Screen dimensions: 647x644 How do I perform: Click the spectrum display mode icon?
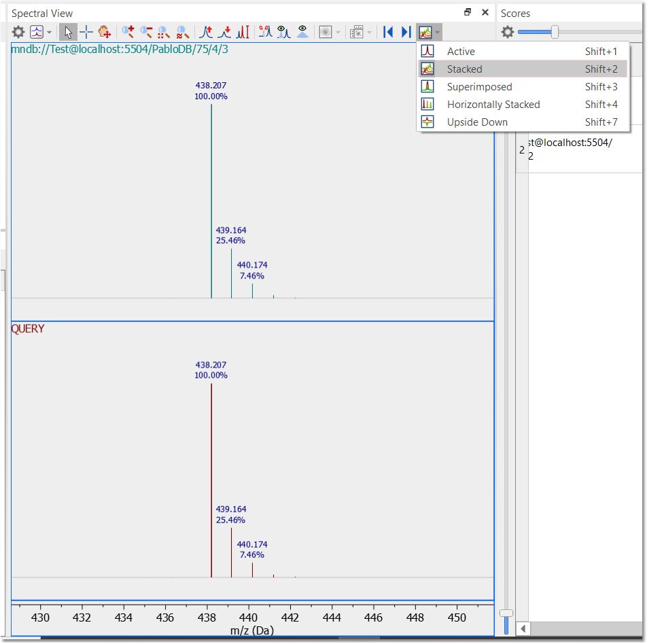coord(37,32)
